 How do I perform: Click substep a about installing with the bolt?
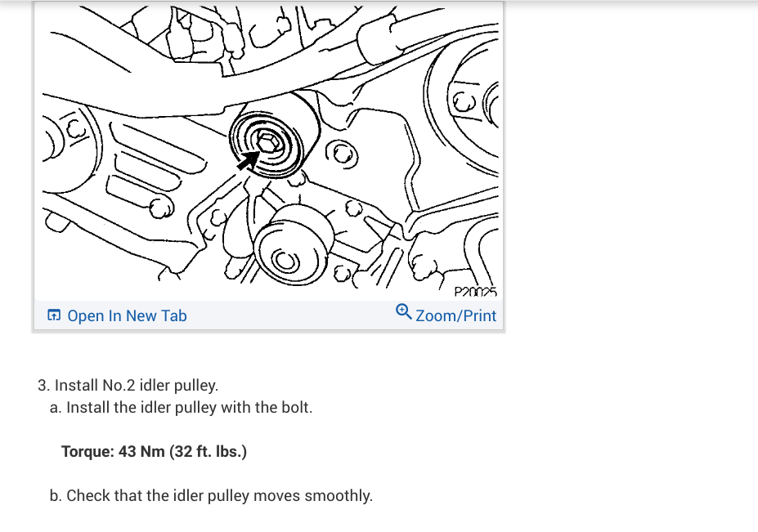182,407
